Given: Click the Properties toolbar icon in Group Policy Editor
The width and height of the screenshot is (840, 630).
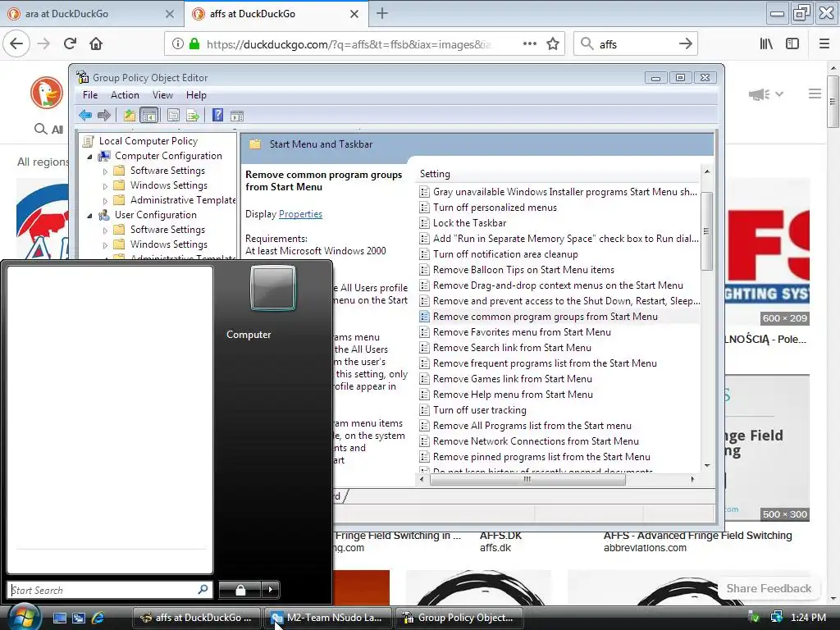Looking at the screenshot, I should (173, 115).
